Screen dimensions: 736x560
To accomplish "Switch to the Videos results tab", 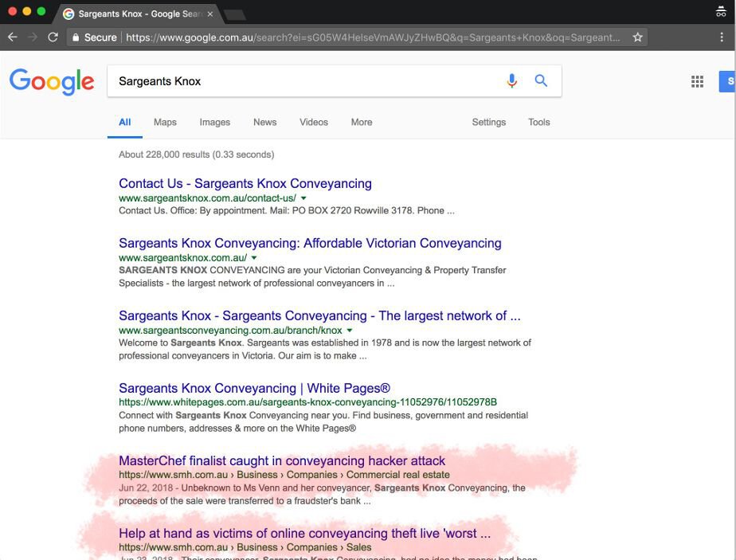I will click(x=314, y=122).
